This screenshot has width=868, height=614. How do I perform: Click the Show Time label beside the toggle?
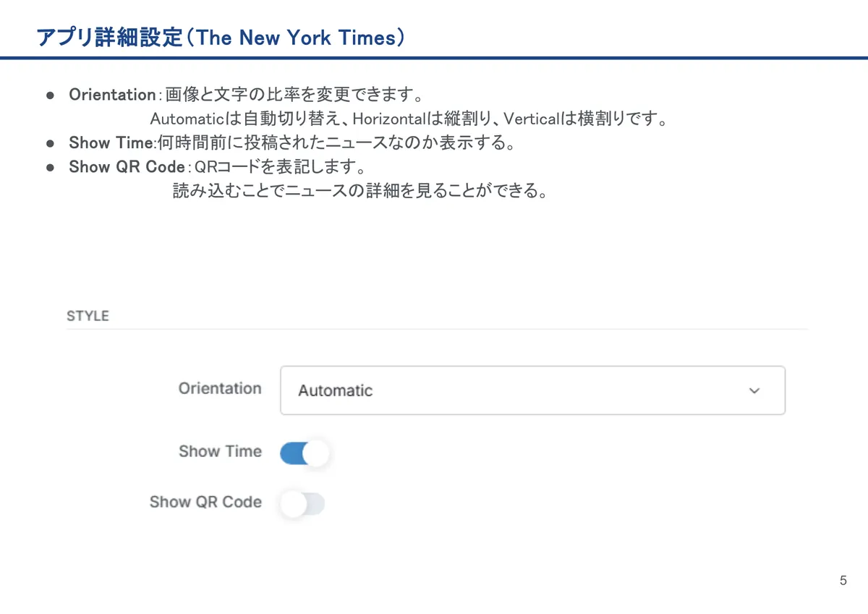pos(220,451)
